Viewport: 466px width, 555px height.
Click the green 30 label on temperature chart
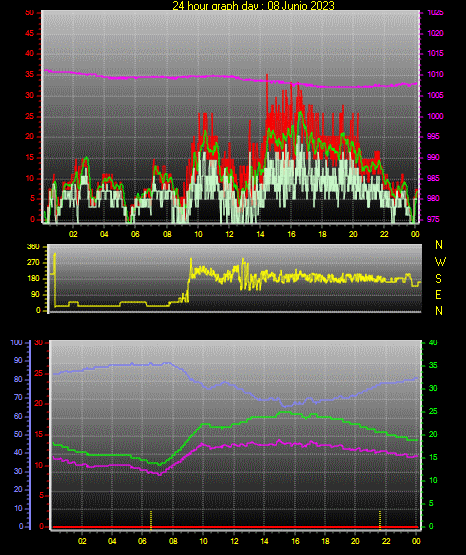(x=433, y=388)
